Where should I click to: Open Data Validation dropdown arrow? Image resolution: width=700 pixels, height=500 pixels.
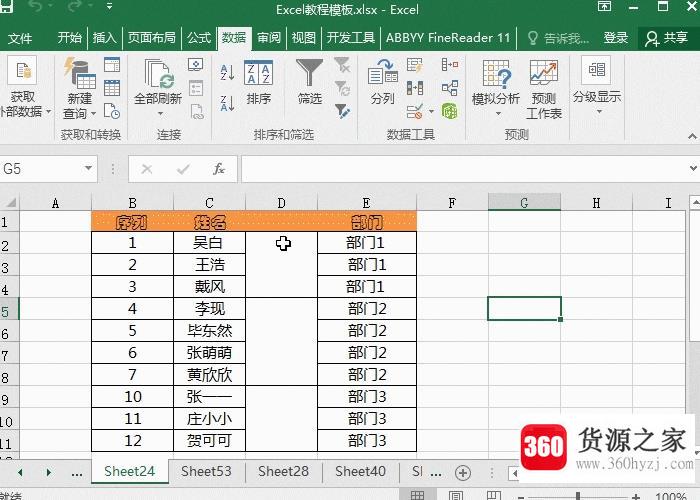(x=431, y=111)
